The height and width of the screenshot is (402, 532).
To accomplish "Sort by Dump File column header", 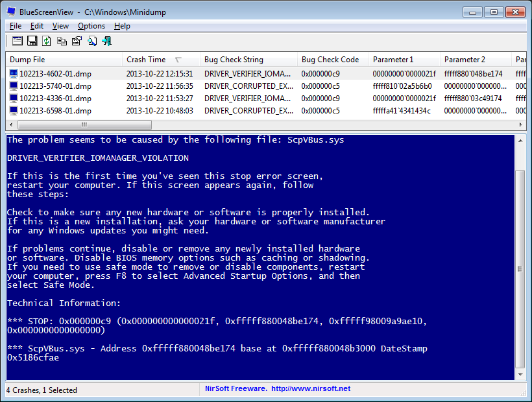I will [x=64, y=60].
